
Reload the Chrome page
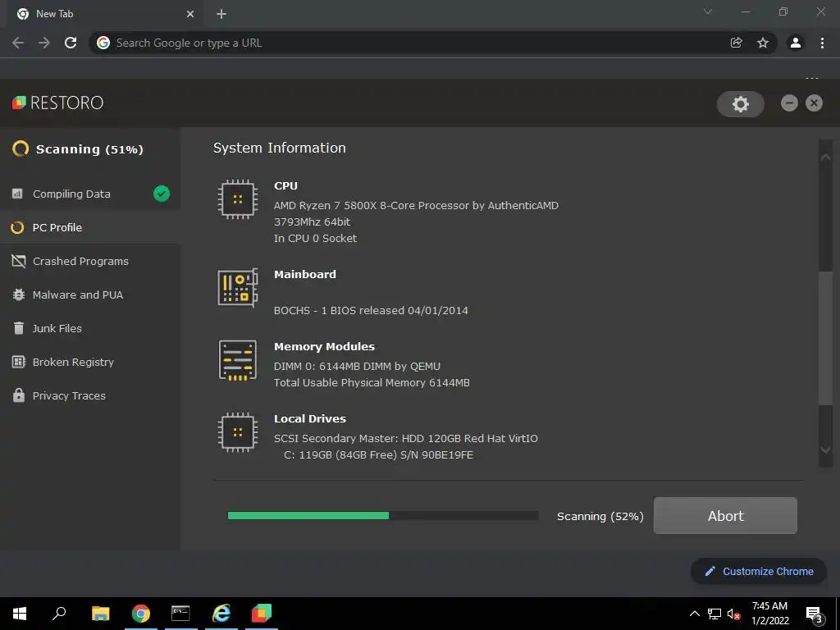coord(71,43)
